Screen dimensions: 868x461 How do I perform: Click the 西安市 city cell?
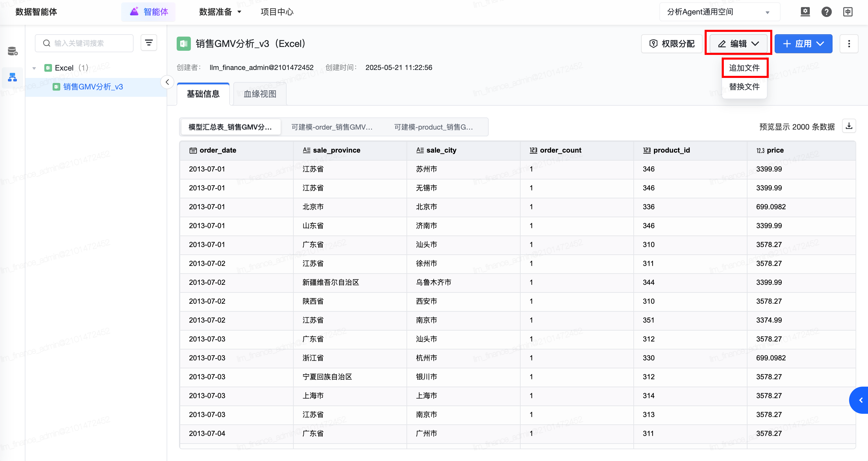click(x=463, y=302)
